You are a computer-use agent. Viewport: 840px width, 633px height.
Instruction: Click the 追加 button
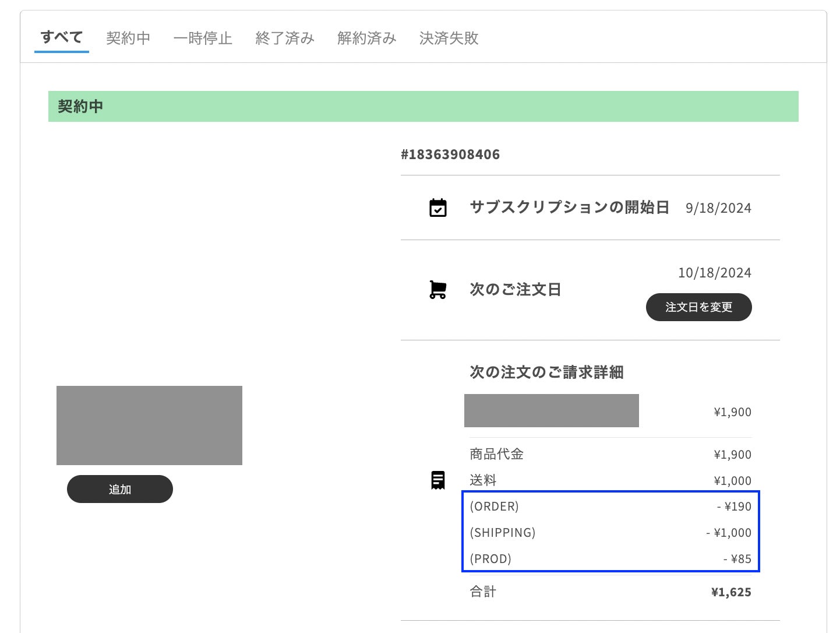point(120,489)
